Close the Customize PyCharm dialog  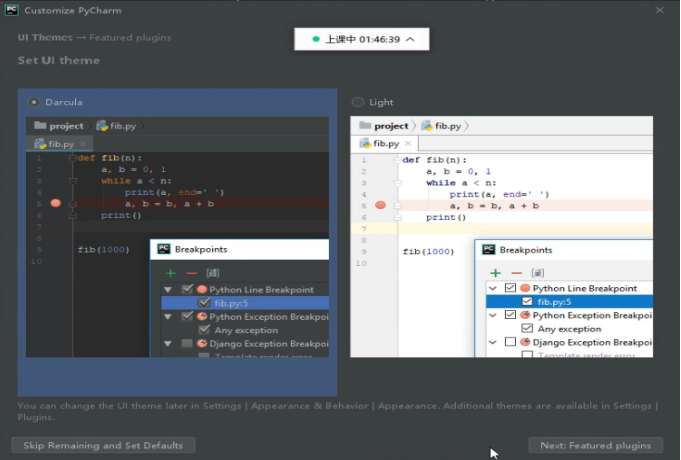[660, 10]
